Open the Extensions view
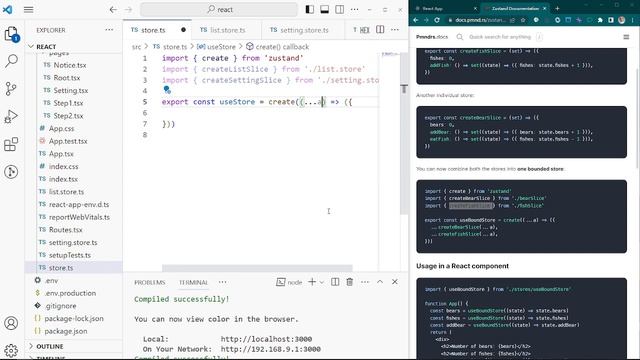 pyautogui.click(x=11, y=144)
